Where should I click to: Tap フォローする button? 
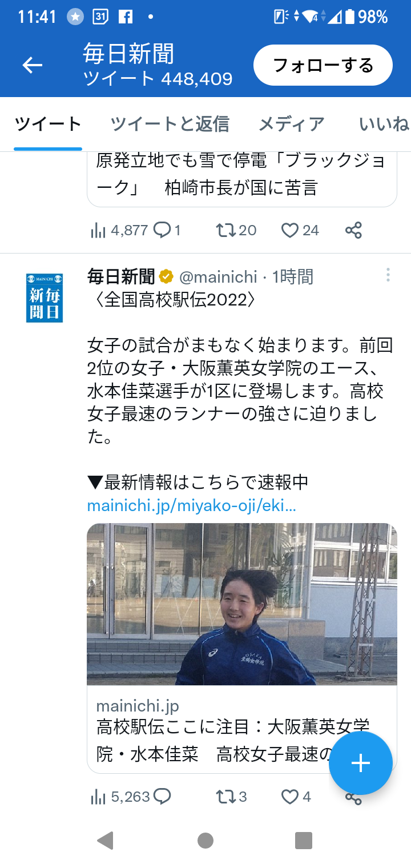click(x=323, y=65)
